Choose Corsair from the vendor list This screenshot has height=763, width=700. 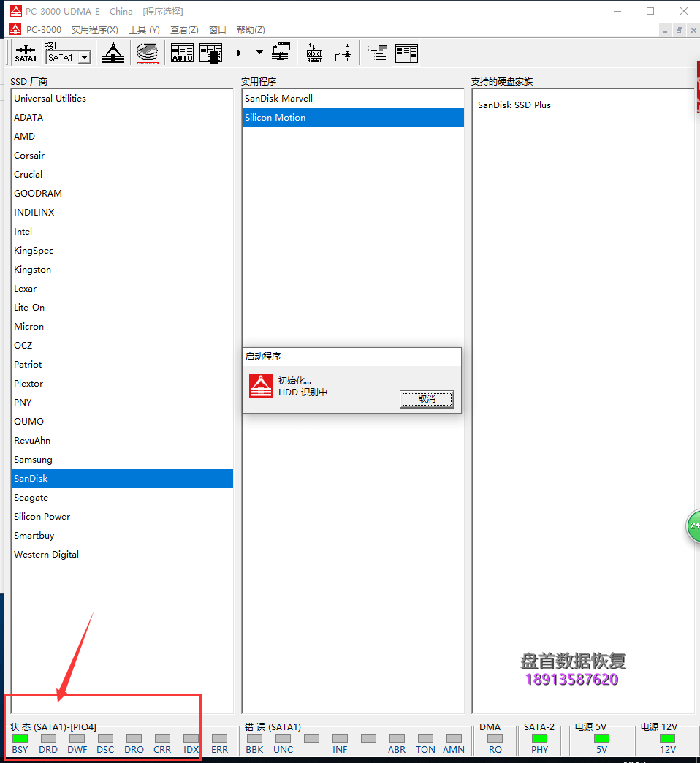pos(122,155)
